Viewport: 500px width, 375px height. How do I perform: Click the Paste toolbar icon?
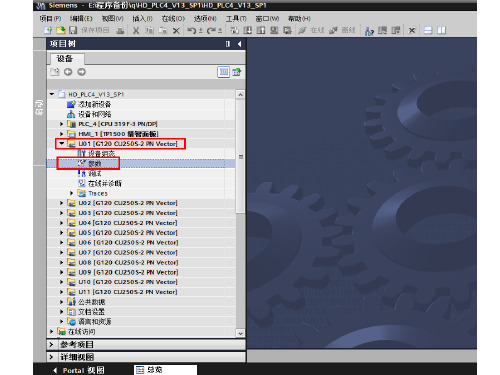tap(163, 31)
